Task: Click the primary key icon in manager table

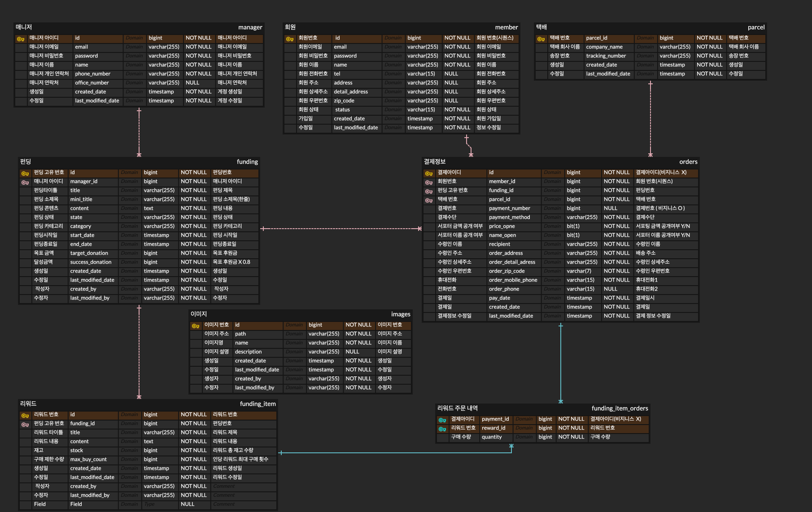Action: (x=21, y=39)
